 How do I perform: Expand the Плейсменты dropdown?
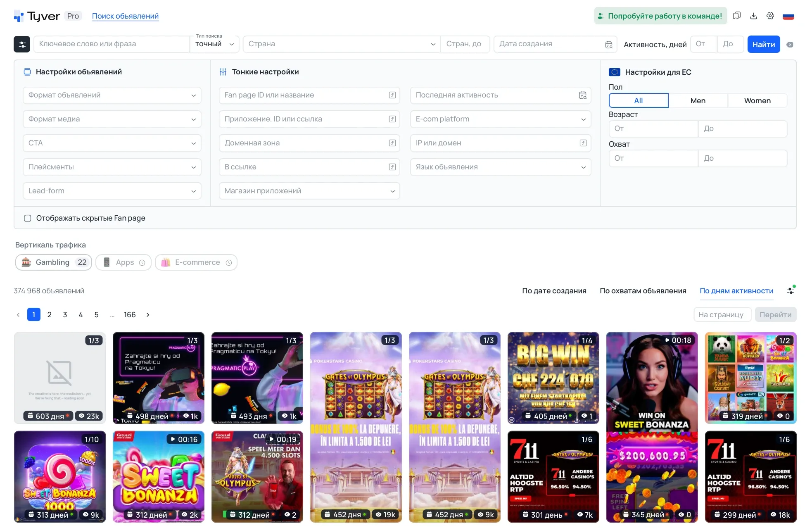(x=112, y=167)
